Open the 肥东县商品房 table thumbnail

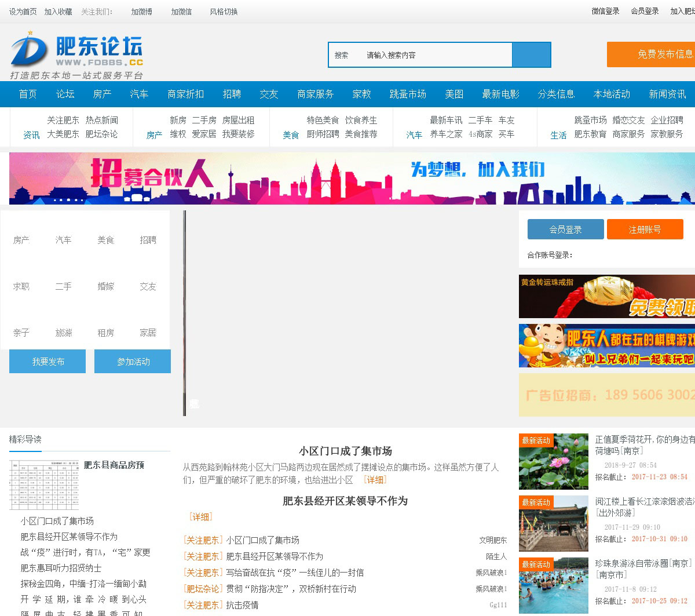pyautogui.click(x=44, y=485)
